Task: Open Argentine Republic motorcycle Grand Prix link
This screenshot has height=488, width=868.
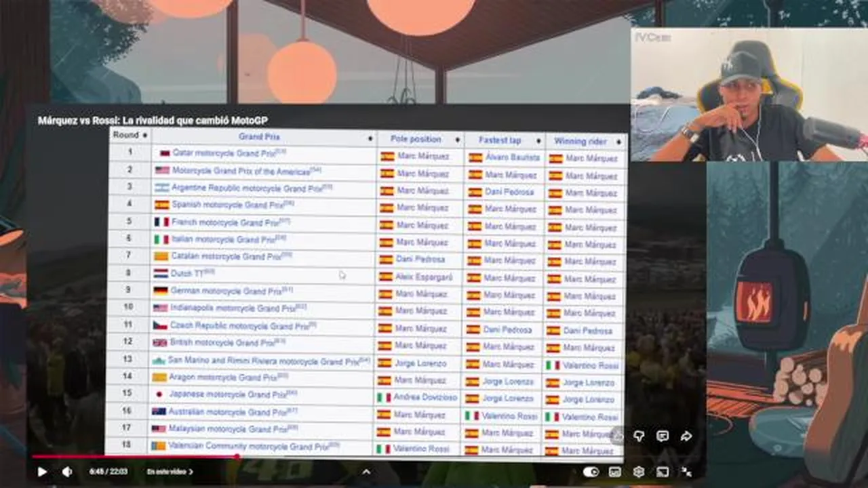Action: (x=246, y=188)
